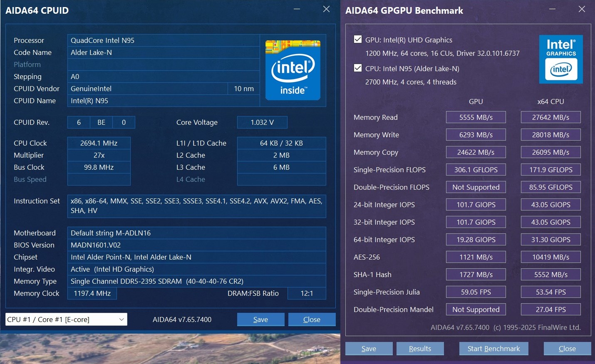595x364 pixels.
Task: Click the CPUID Name value 'Intel(R) N95'
Action: (164, 101)
